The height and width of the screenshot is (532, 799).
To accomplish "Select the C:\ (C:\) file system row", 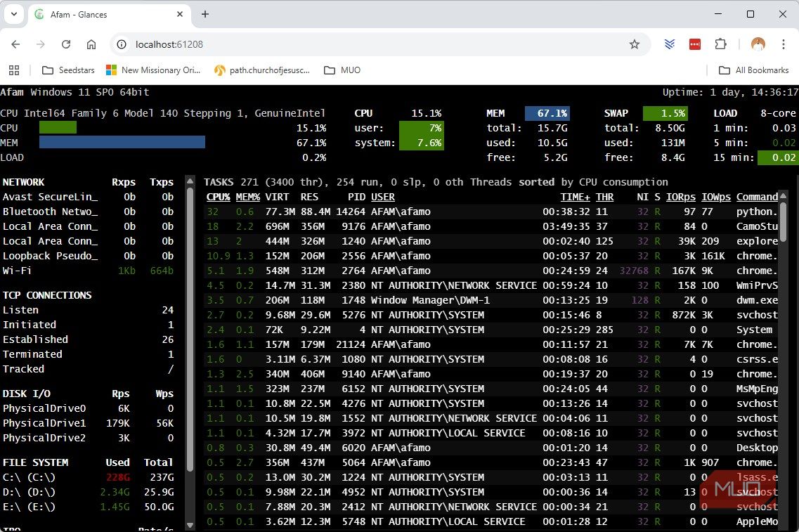I will click(88, 477).
